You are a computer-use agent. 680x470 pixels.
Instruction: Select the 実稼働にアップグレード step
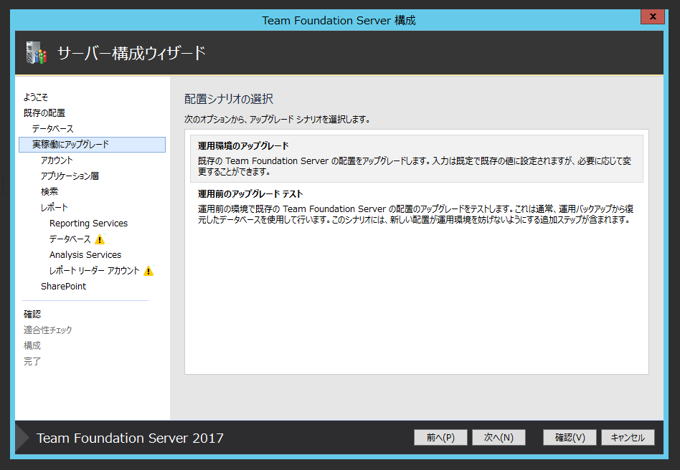pos(92,145)
